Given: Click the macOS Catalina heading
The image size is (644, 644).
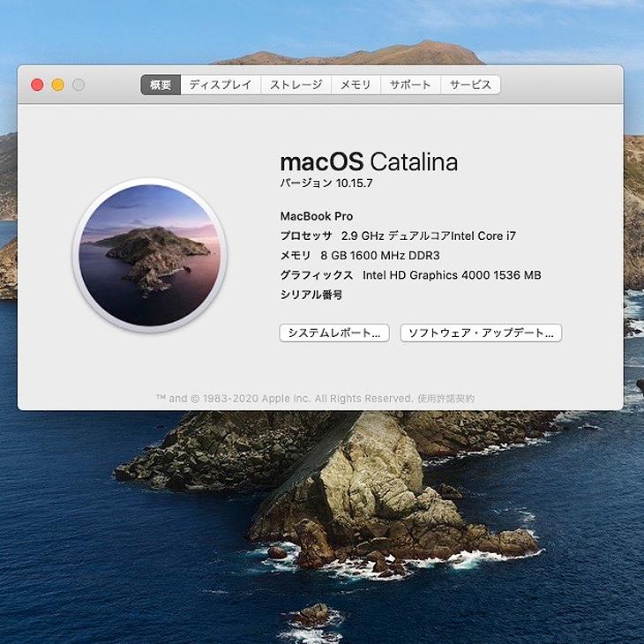Looking at the screenshot, I should click(x=368, y=162).
